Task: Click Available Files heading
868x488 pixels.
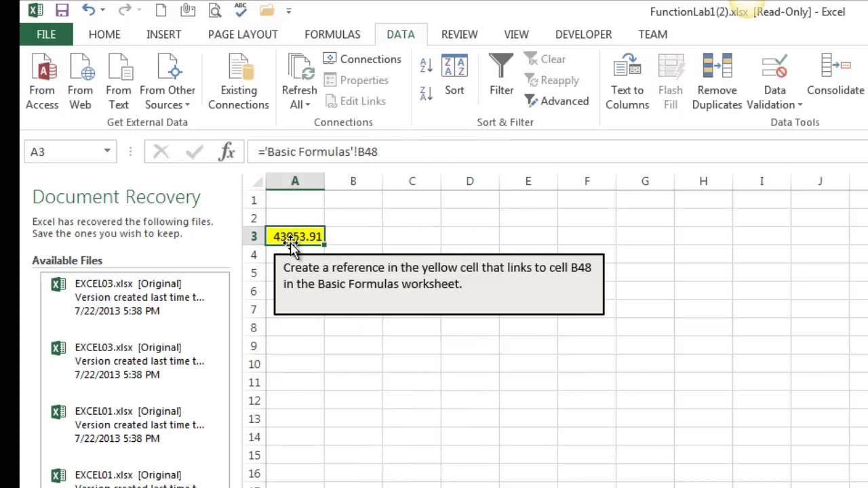Action: coord(67,260)
